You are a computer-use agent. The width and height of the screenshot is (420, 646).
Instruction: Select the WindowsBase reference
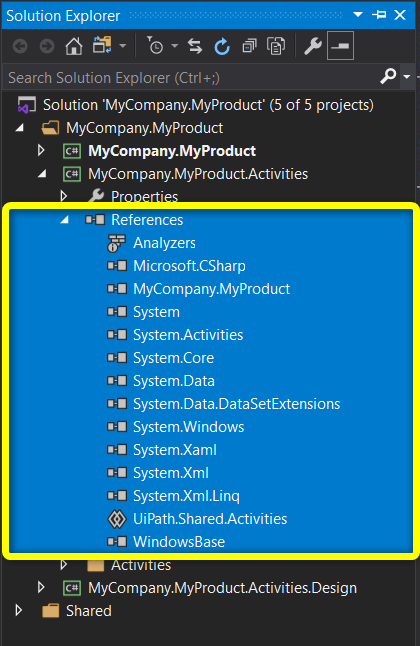click(179, 542)
